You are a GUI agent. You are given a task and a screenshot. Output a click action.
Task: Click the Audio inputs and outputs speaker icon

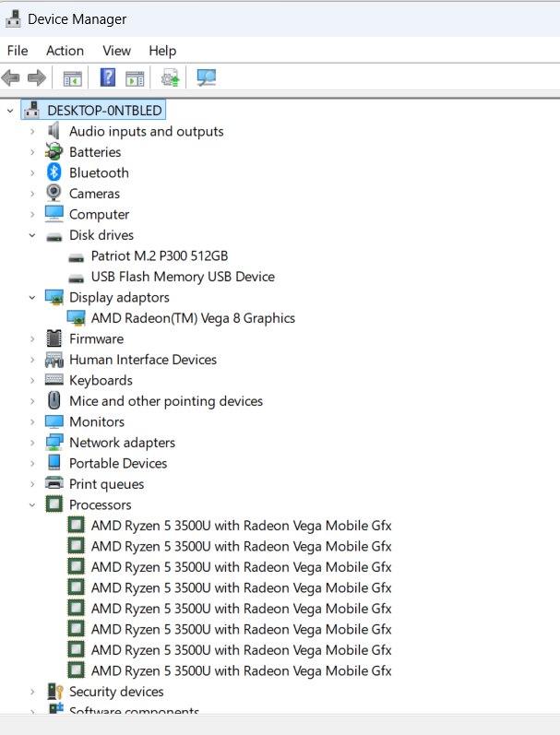click(x=54, y=131)
